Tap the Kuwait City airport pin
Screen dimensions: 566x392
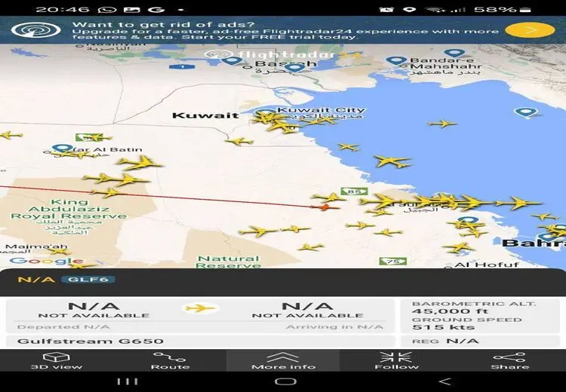coord(266,113)
